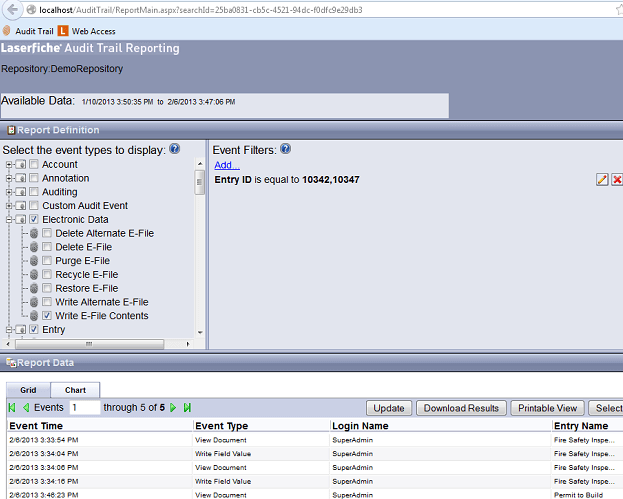
Task: Go to previous events page
Action: tap(26, 408)
